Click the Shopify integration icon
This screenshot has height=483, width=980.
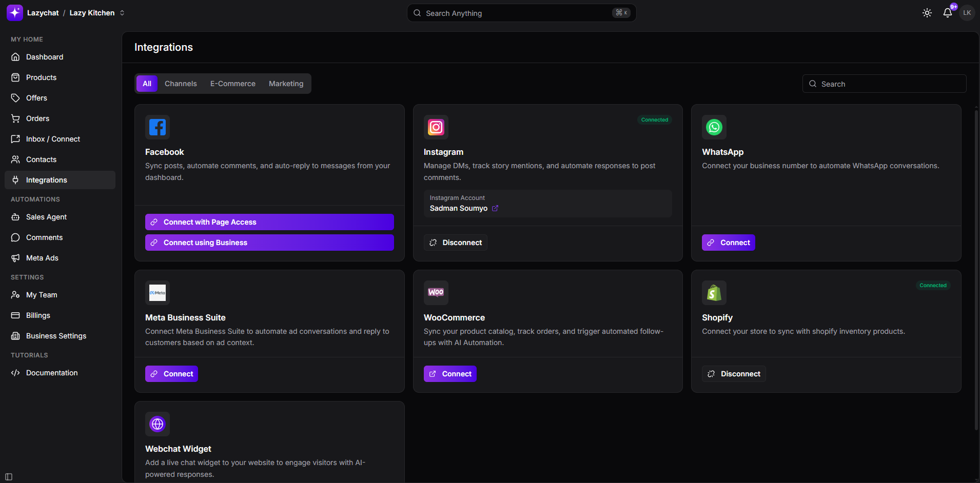point(714,293)
